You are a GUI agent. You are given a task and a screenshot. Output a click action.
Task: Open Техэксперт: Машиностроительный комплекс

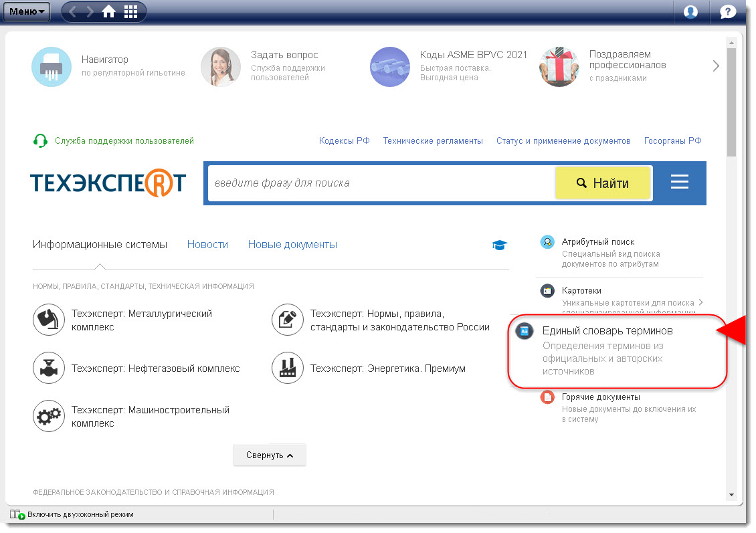151,417
